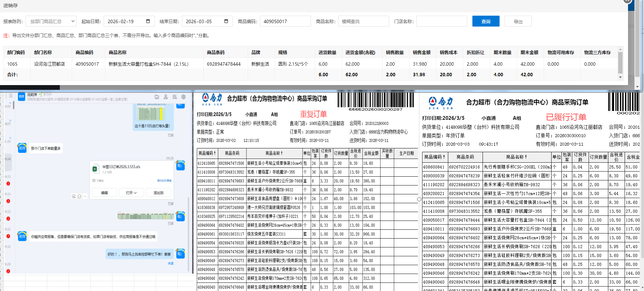644x291 pixels.
Task: Click the Excel icon of 华塑33订单 file
Action: click(x=95, y=169)
